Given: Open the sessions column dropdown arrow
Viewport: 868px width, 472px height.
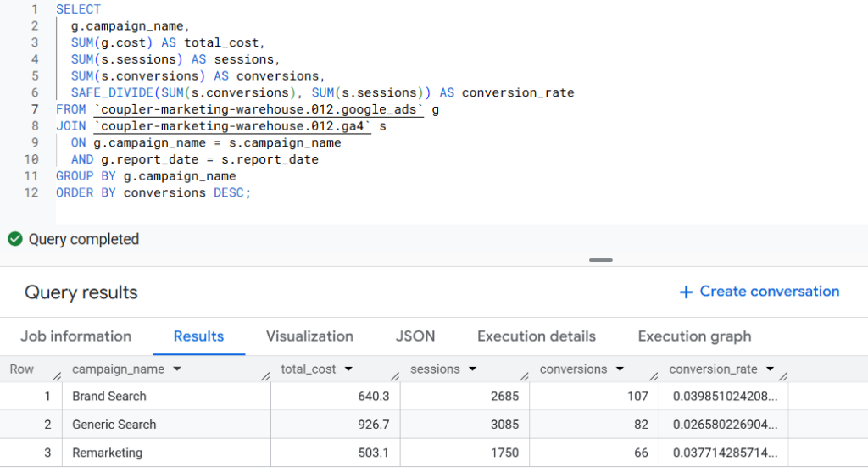Looking at the screenshot, I should click(x=472, y=369).
